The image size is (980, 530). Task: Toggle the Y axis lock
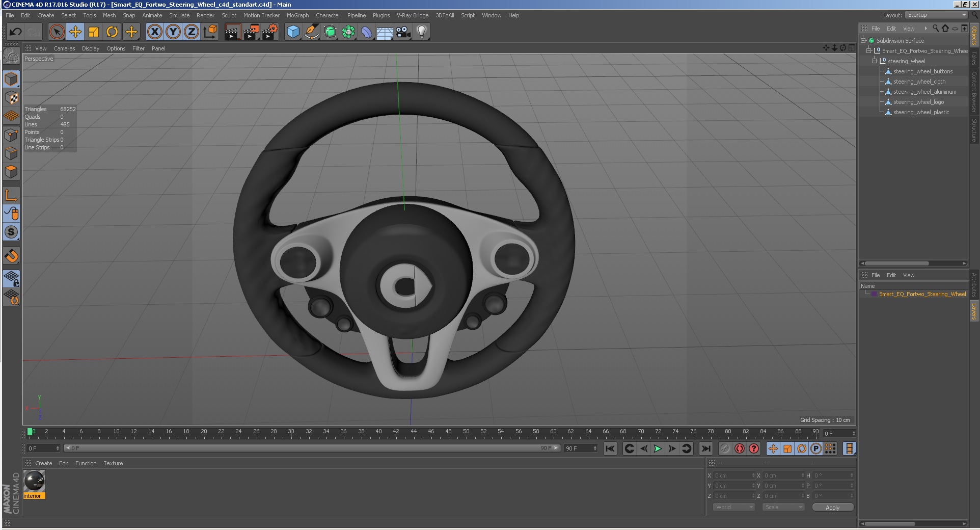(173, 32)
